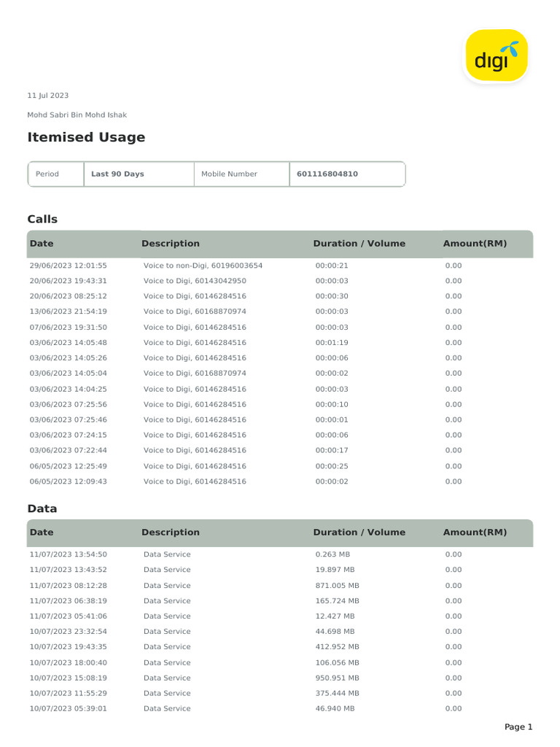Click data volume '871.005 MB'
Viewport: 560px width, 747px height.
(337, 586)
